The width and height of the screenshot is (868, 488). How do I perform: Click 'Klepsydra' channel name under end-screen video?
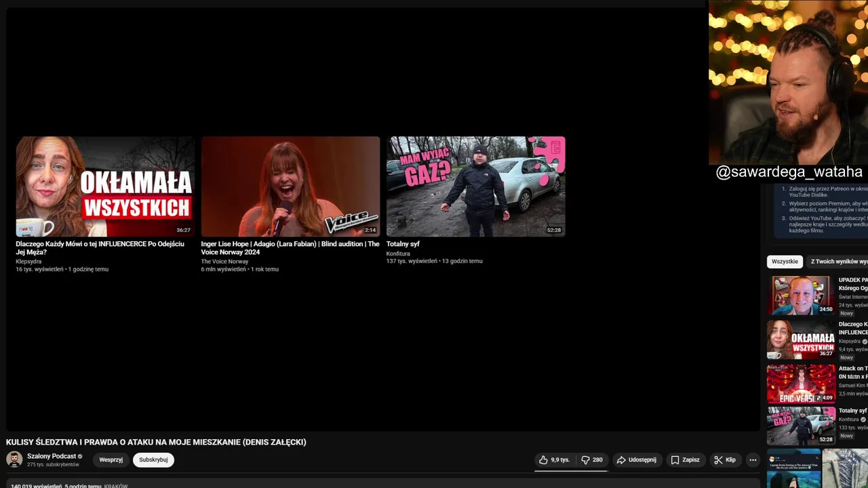tap(28, 262)
